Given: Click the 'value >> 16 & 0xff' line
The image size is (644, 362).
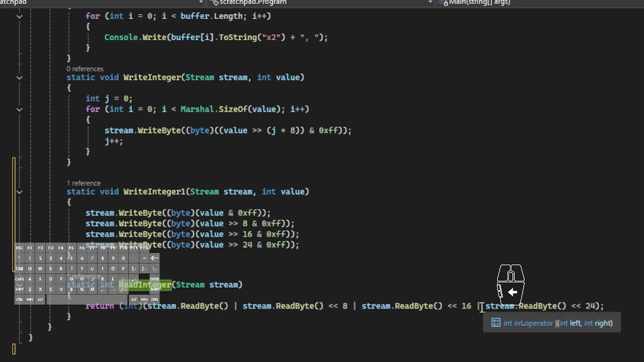Looking at the screenshot, I should 192,234.
